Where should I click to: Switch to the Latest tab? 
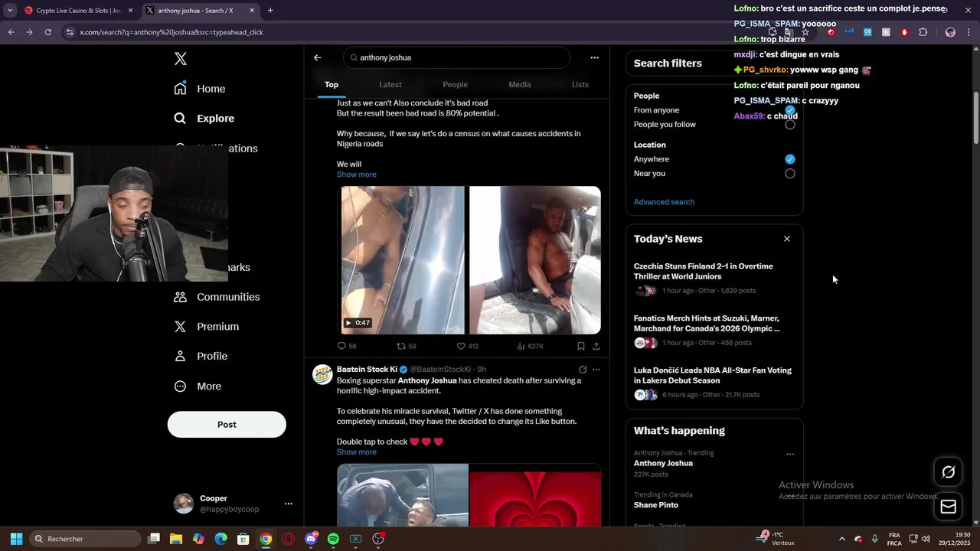390,84
